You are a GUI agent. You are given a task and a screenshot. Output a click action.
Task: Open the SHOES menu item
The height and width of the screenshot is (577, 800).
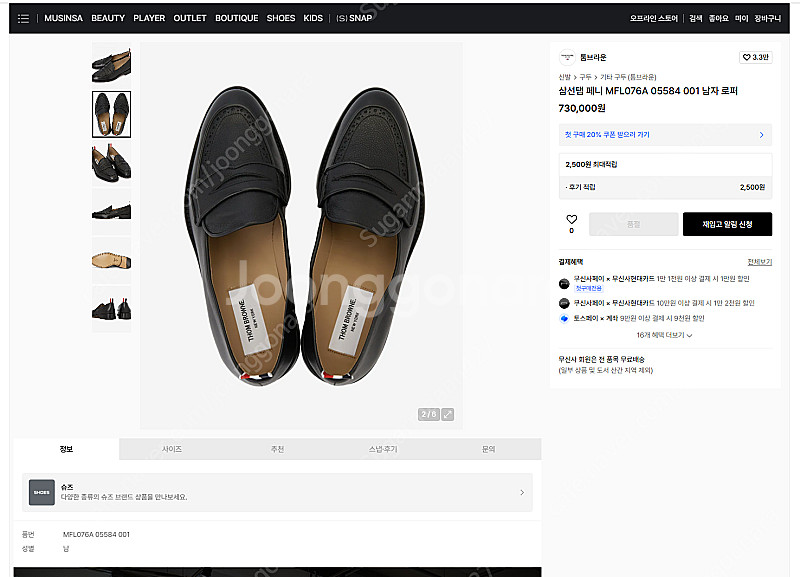(281, 18)
